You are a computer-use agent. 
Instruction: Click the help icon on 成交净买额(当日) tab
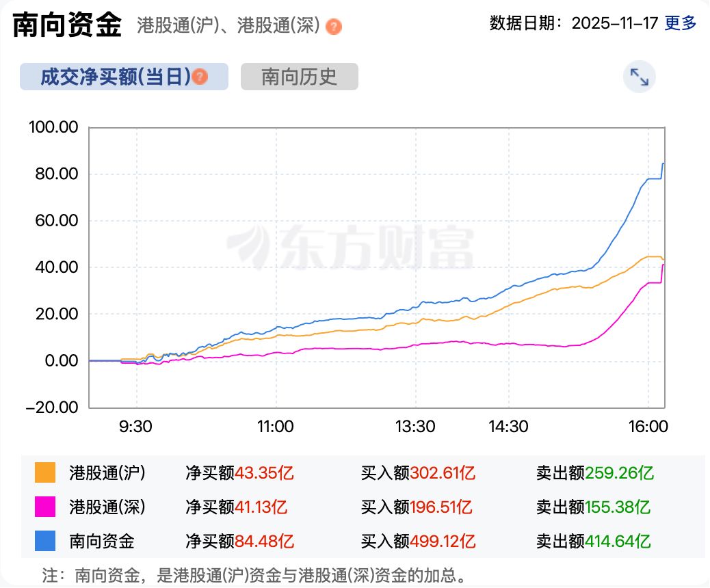coord(198,77)
